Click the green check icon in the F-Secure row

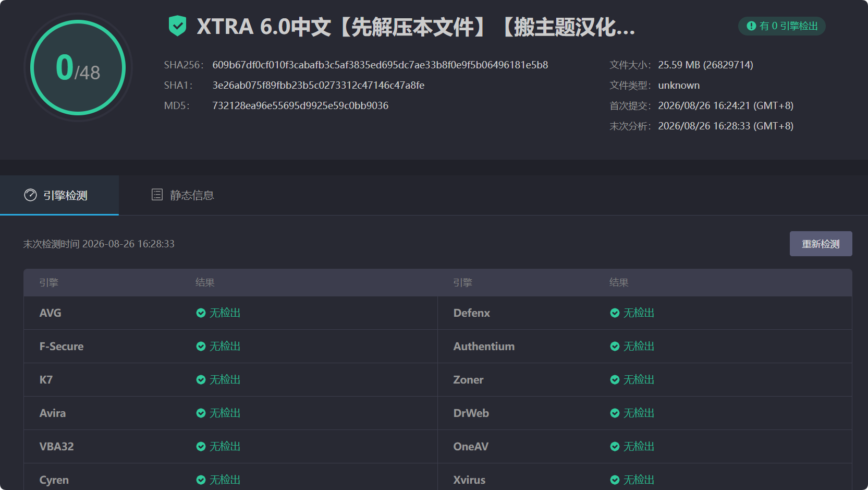(x=201, y=346)
